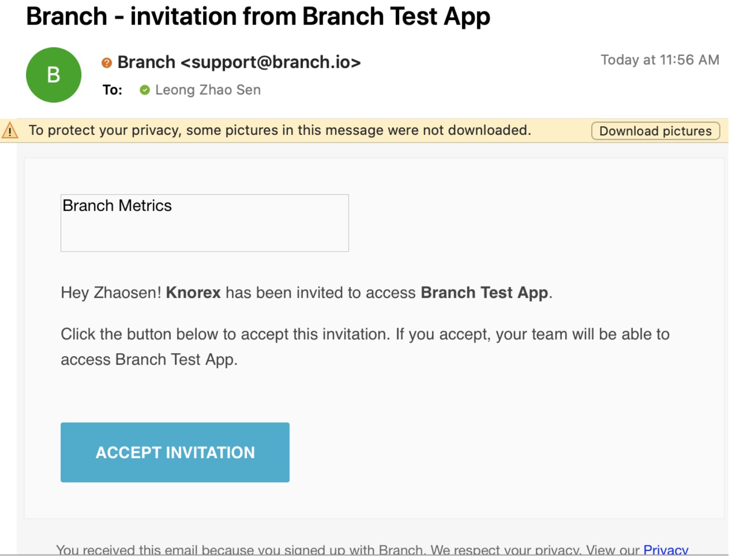Click the paragraph starting Click the button below
This screenshot has height=560, width=732.
pyautogui.click(x=365, y=347)
